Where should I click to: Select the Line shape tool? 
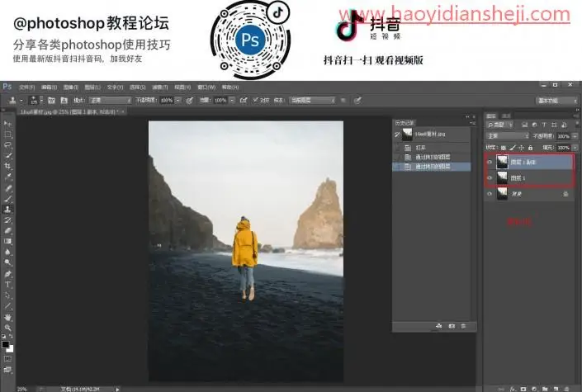pyautogui.click(x=7, y=306)
